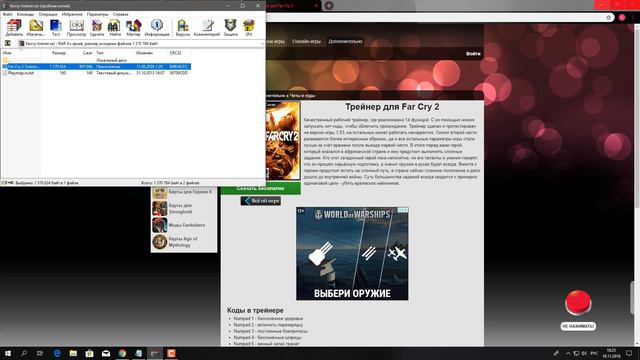Screen dimensions: 640x360
Task: Click the Вирусы (Virus scan) icon
Action: (x=182, y=28)
